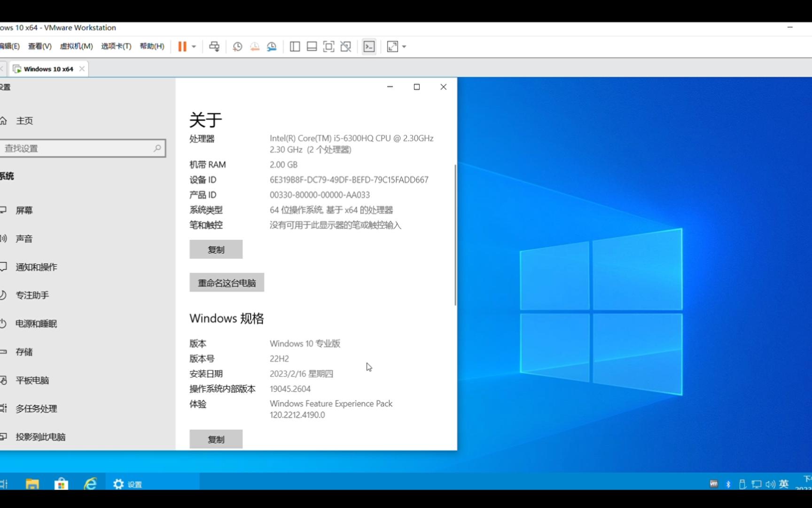Launch Internet Explorer from the taskbar
The image size is (812, 508).
point(90,484)
